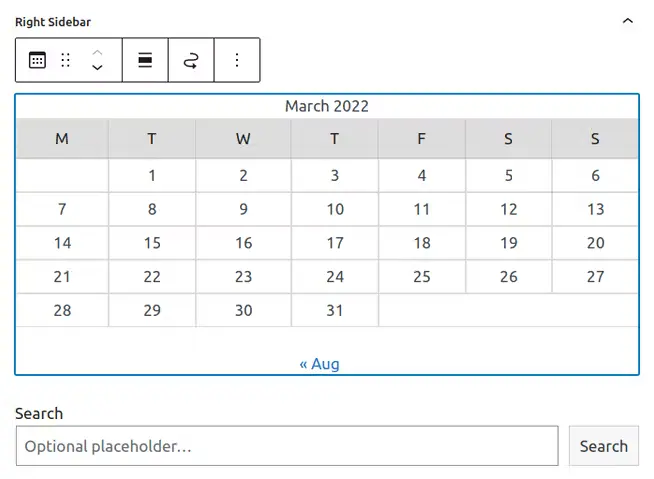The width and height of the screenshot is (654, 479).
Task: Click the M weekday column header
Action: pyautogui.click(x=62, y=139)
